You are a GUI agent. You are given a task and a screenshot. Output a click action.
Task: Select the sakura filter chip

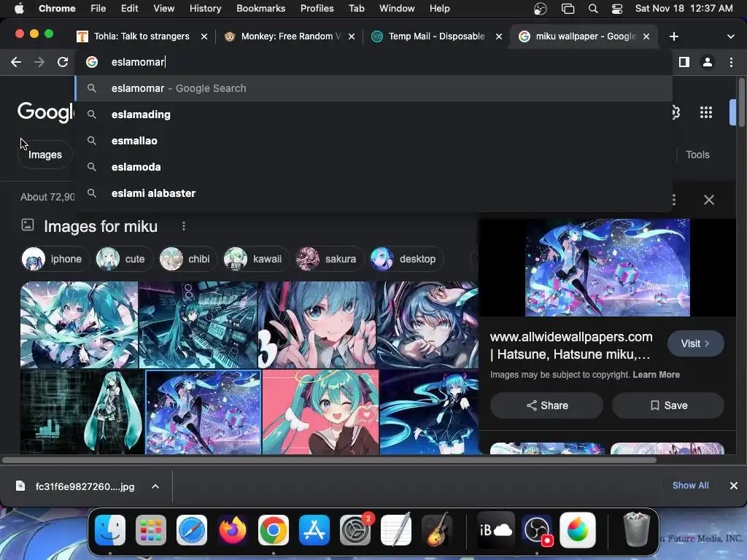click(x=329, y=259)
